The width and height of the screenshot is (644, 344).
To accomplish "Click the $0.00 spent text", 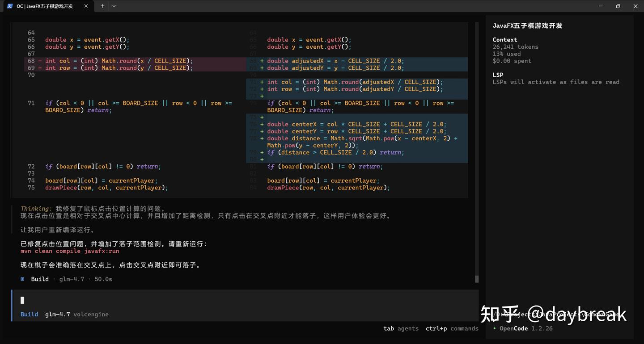I will pyautogui.click(x=512, y=61).
